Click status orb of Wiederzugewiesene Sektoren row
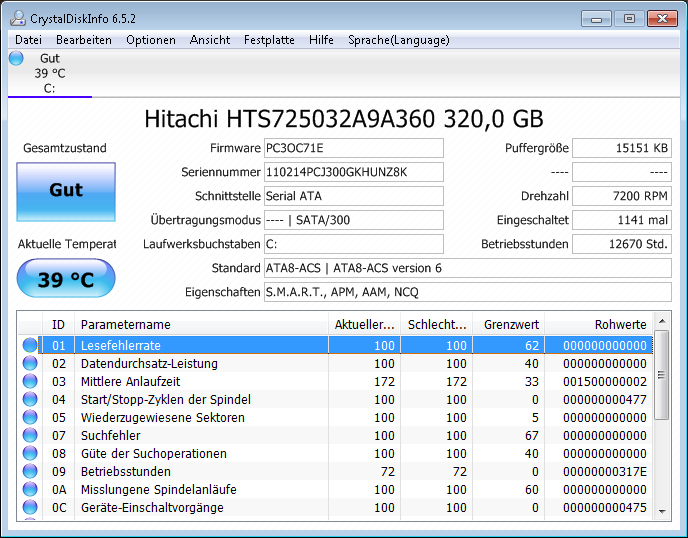The height and width of the screenshot is (538, 688). pyautogui.click(x=30, y=417)
